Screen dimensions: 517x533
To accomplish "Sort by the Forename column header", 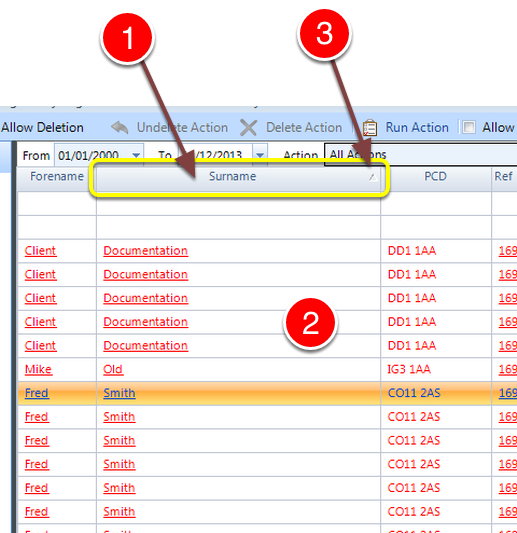I will (57, 177).
